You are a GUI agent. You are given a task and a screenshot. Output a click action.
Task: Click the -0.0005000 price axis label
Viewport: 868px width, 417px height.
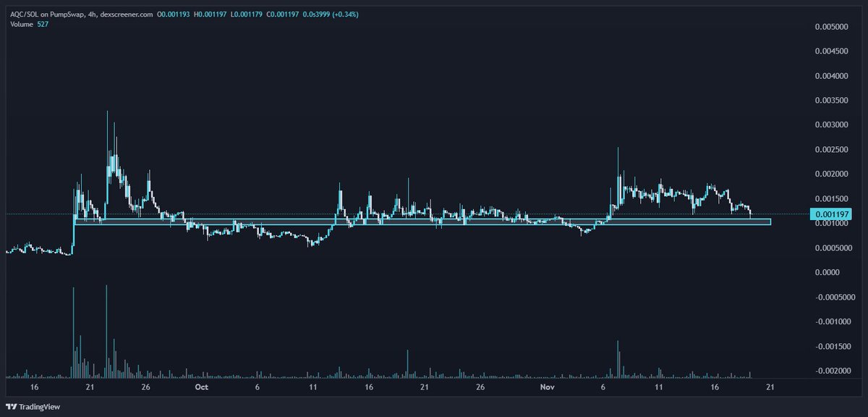pyautogui.click(x=836, y=297)
